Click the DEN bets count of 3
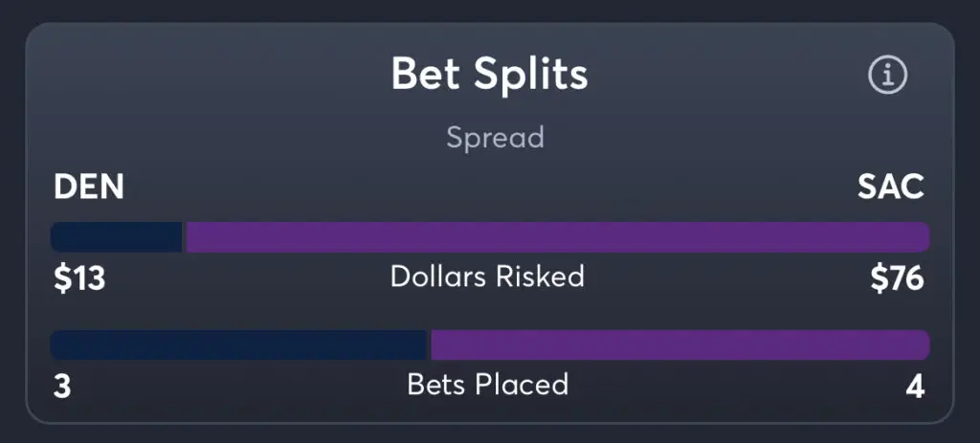This screenshot has width=980, height=443. point(62,387)
